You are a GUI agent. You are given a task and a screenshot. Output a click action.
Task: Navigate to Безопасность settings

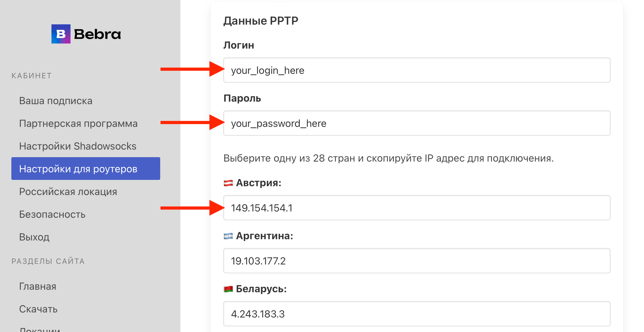point(52,214)
